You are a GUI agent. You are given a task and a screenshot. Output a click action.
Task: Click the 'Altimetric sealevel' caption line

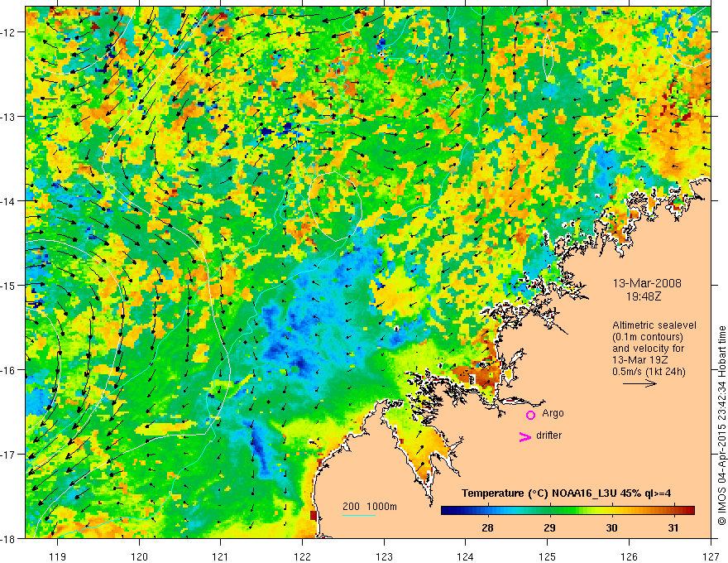coord(654,325)
